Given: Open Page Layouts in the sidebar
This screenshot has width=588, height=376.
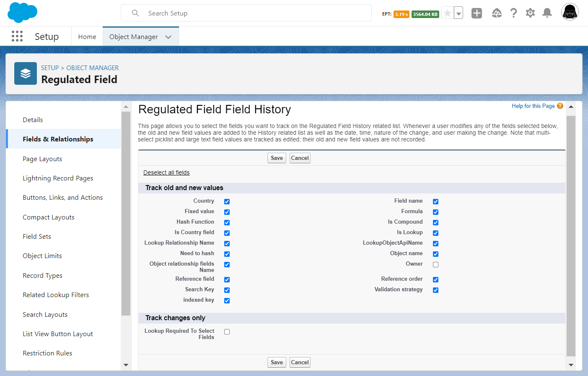Looking at the screenshot, I should click(42, 159).
